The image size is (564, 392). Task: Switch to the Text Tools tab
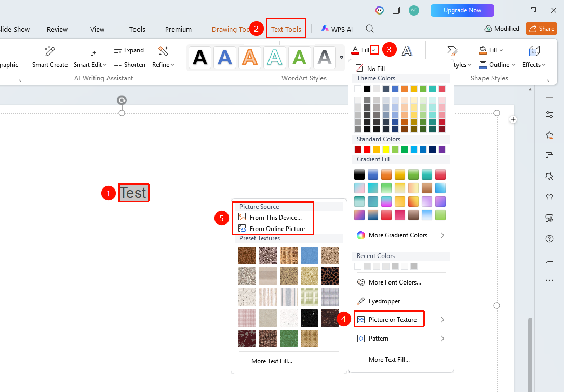click(x=286, y=29)
